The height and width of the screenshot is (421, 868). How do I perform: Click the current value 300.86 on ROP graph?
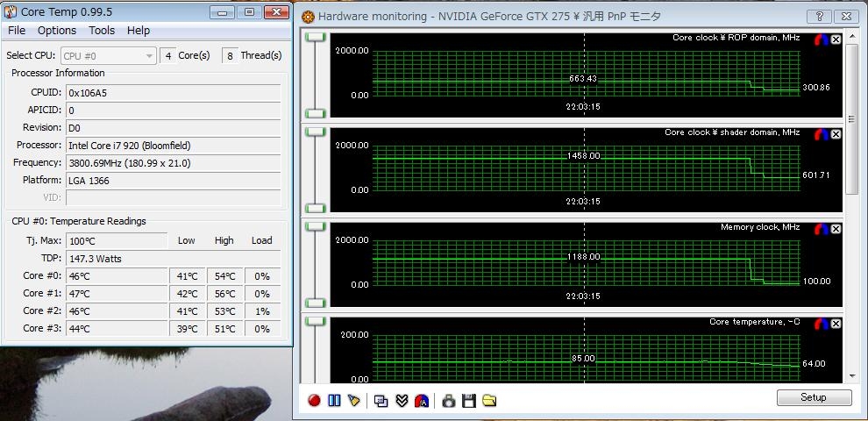coord(815,88)
